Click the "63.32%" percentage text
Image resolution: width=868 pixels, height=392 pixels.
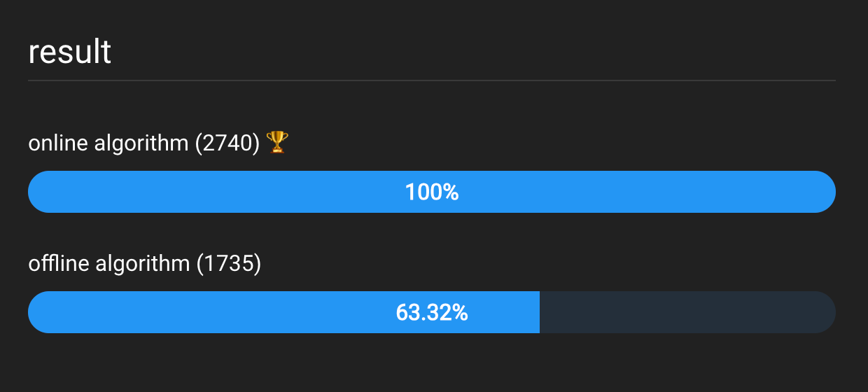431,313
